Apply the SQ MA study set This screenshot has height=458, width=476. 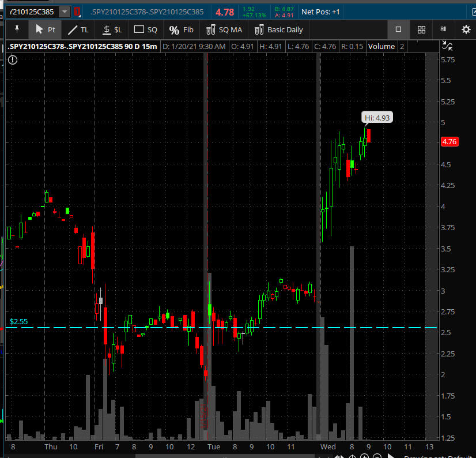[x=224, y=29]
